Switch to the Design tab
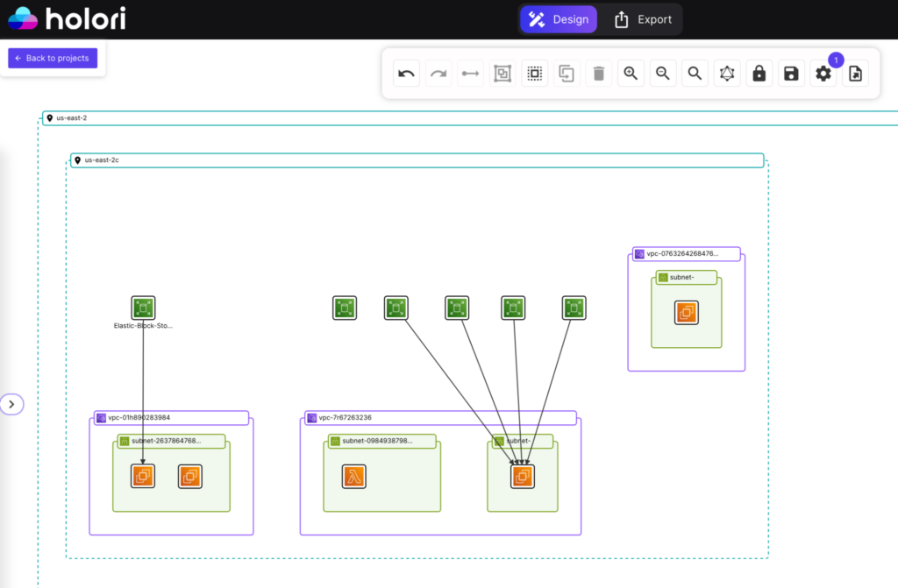Image resolution: width=898 pixels, height=588 pixels. point(559,18)
